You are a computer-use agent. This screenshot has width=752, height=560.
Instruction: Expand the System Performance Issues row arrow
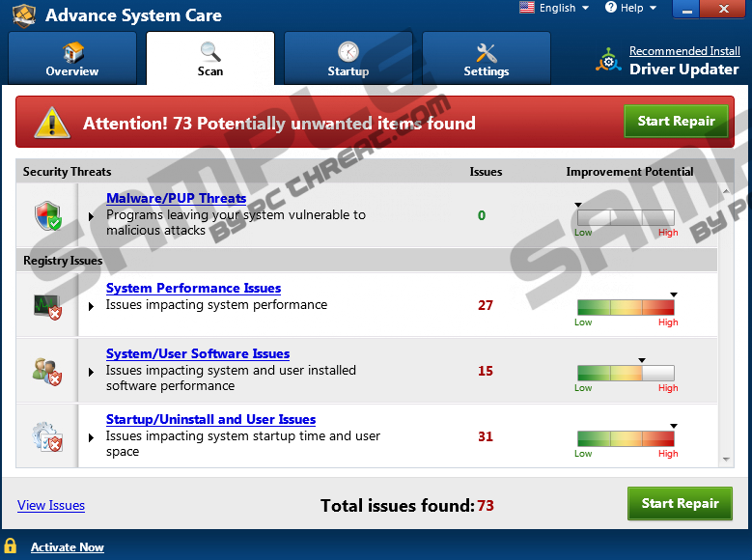[91, 307]
